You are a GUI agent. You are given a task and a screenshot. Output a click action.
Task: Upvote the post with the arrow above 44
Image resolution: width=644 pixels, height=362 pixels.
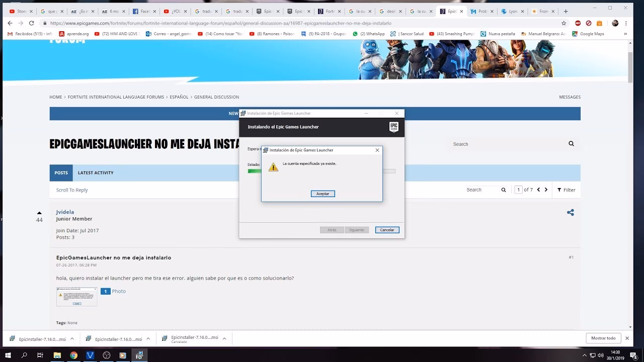[x=39, y=213]
